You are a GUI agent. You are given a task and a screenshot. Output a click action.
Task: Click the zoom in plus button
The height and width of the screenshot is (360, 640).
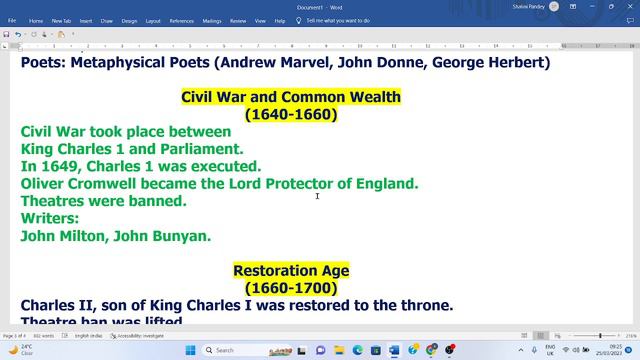click(x=619, y=336)
